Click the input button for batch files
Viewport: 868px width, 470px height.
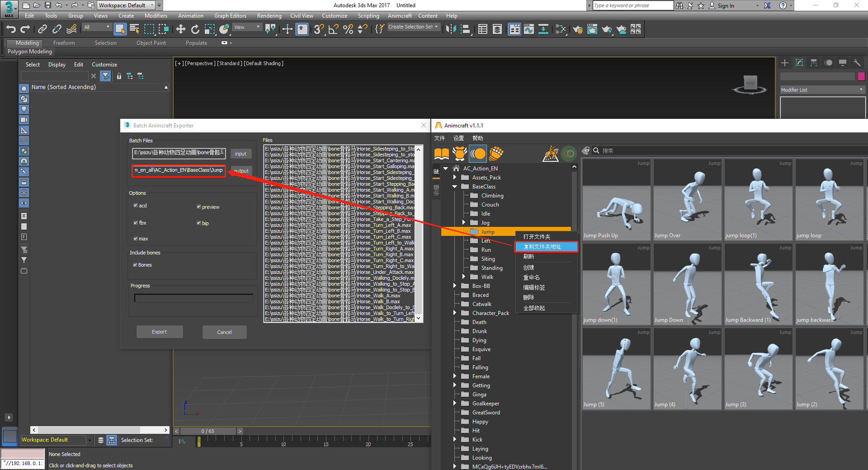(x=241, y=154)
